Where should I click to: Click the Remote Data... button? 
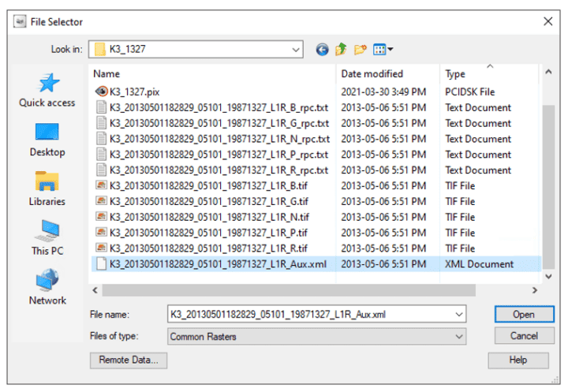pos(129,360)
